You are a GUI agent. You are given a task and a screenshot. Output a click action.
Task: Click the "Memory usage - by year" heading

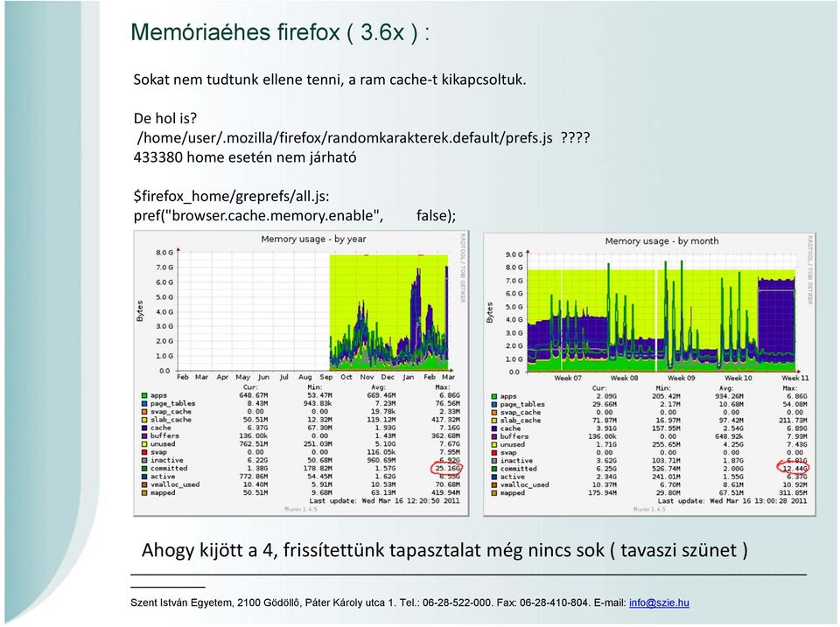click(313, 239)
